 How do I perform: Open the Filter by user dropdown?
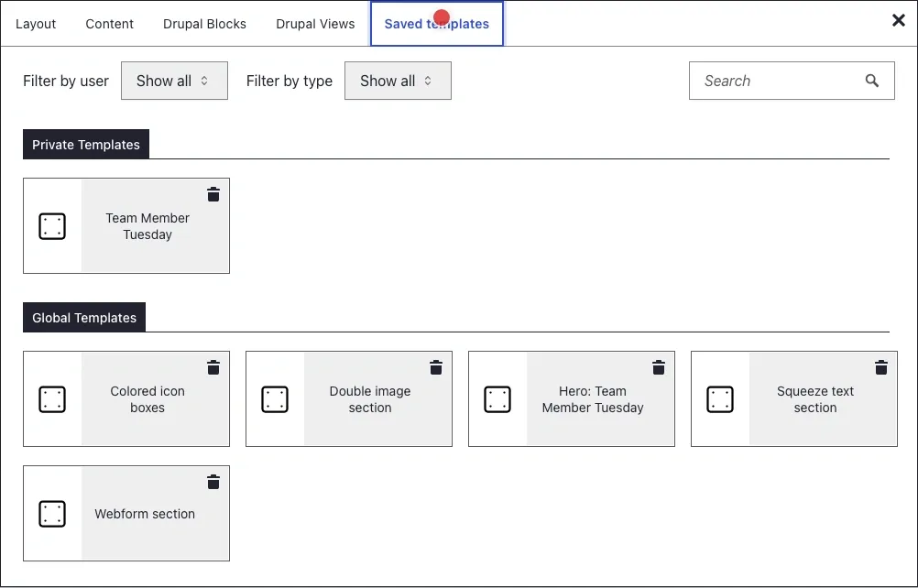174,81
